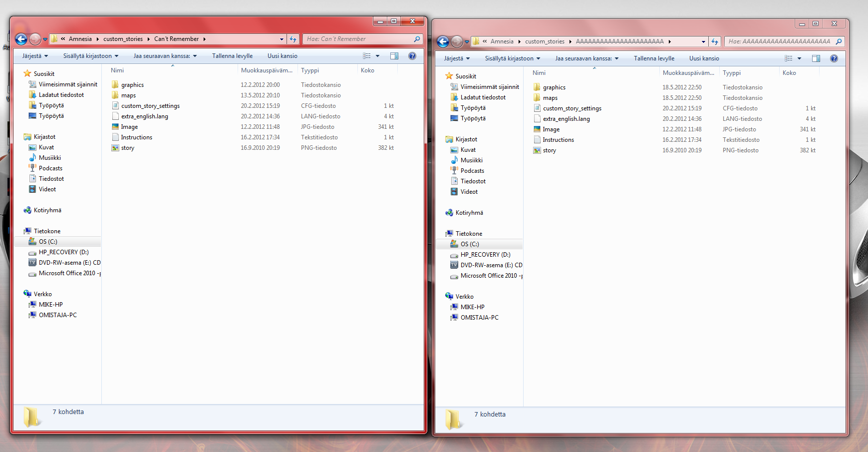Sort by the Koko column in right window

[789, 73]
